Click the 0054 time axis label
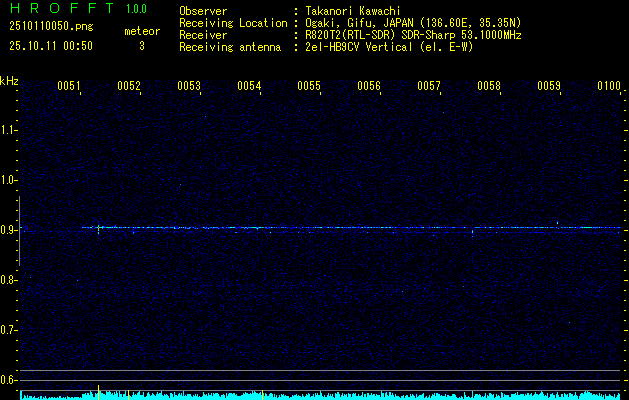629x400 pixels. tap(249, 86)
